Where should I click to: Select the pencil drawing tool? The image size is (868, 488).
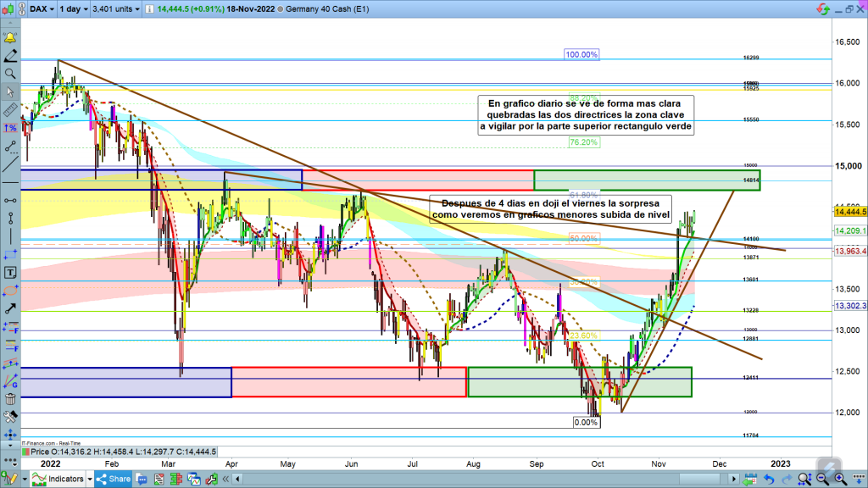(10, 56)
